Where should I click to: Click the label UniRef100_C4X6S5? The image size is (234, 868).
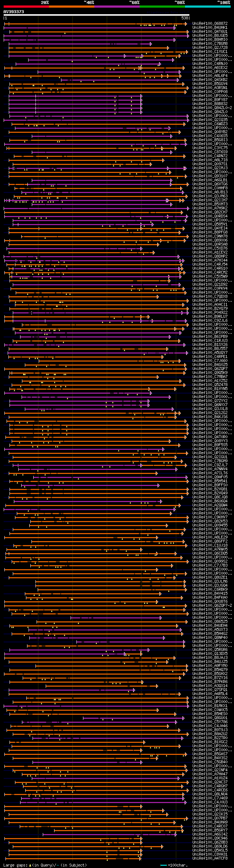(210, 136)
